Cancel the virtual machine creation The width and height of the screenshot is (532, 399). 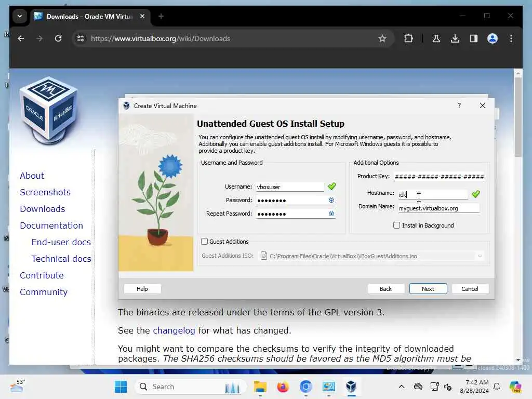pyautogui.click(x=470, y=289)
